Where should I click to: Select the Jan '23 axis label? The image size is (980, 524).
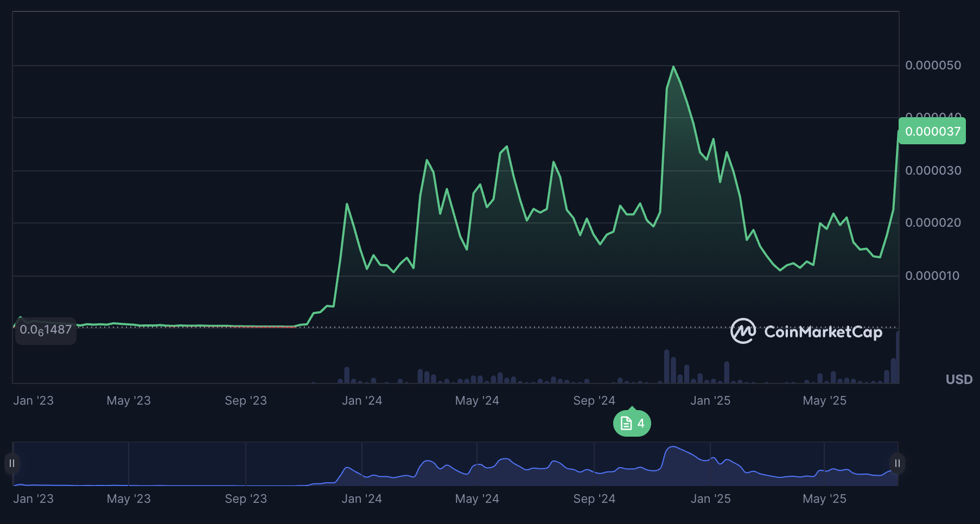(x=34, y=400)
